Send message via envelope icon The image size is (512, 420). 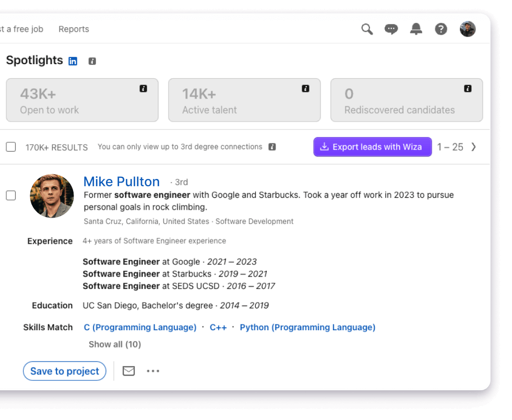[x=128, y=371]
